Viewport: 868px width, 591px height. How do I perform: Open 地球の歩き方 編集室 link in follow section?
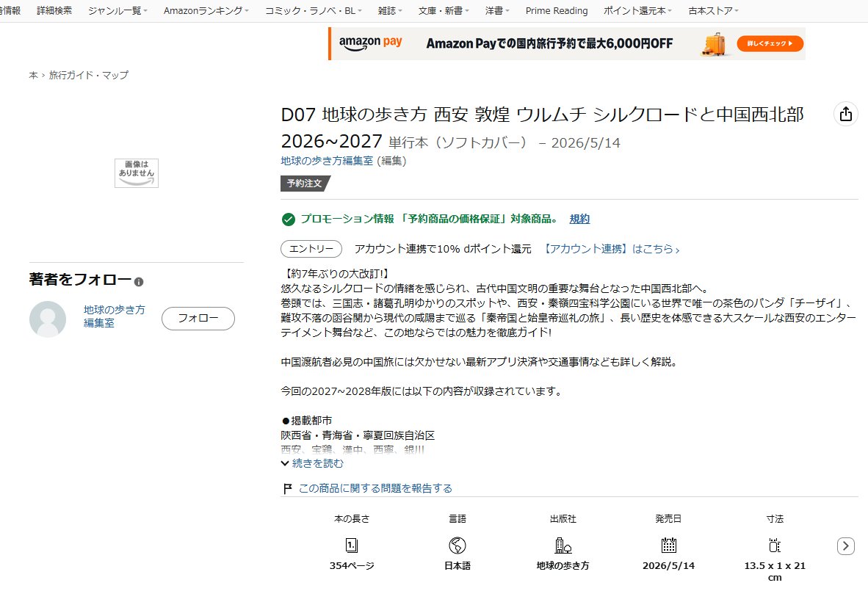click(114, 316)
